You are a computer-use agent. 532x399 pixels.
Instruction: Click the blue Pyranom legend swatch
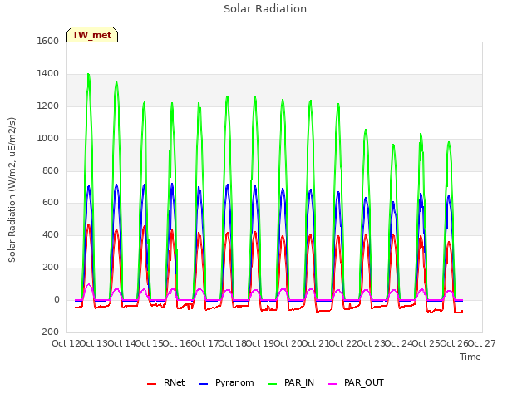[x=203, y=384]
